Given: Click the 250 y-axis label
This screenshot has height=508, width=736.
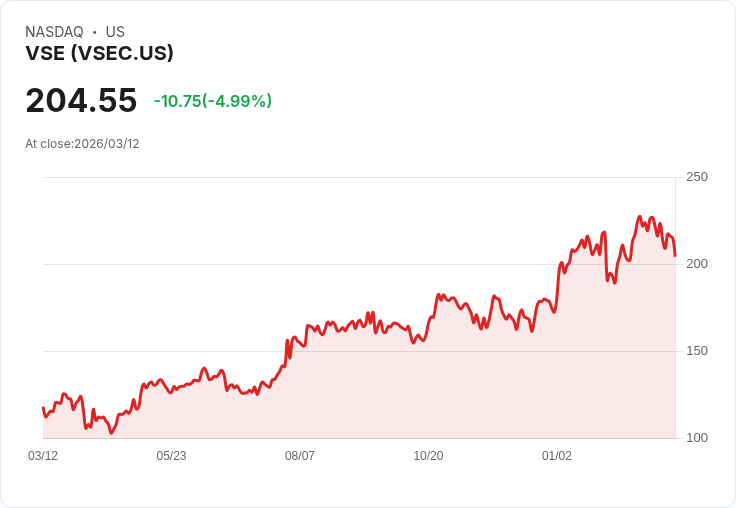Looking at the screenshot, I should tap(697, 177).
